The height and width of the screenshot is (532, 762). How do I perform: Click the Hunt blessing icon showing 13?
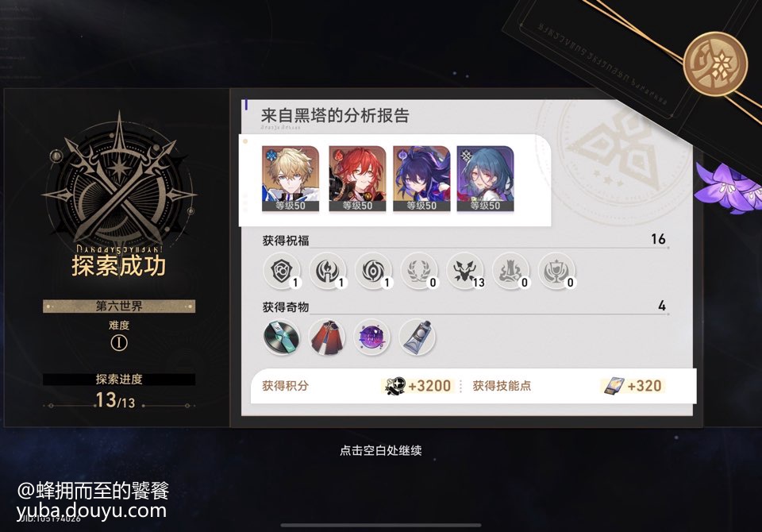(x=465, y=271)
